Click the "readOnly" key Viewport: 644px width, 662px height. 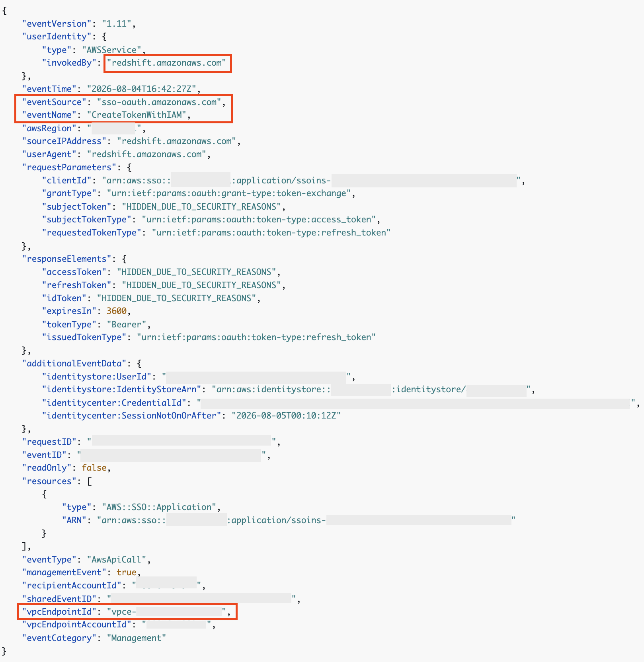click(47, 468)
